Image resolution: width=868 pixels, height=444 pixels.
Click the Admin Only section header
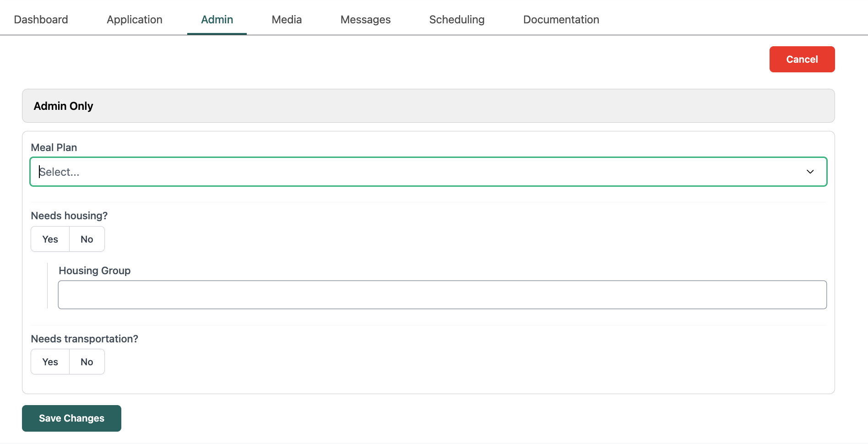click(x=428, y=106)
